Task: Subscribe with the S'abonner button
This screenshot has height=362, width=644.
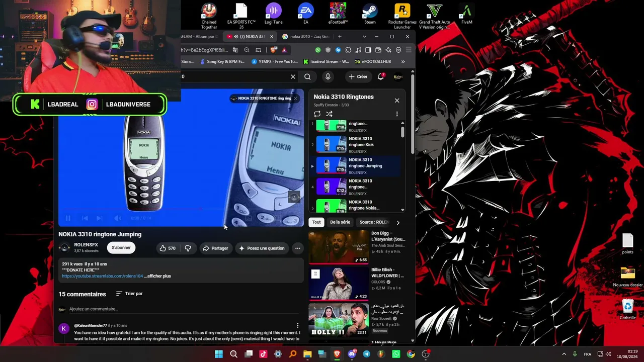Action: (121, 248)
